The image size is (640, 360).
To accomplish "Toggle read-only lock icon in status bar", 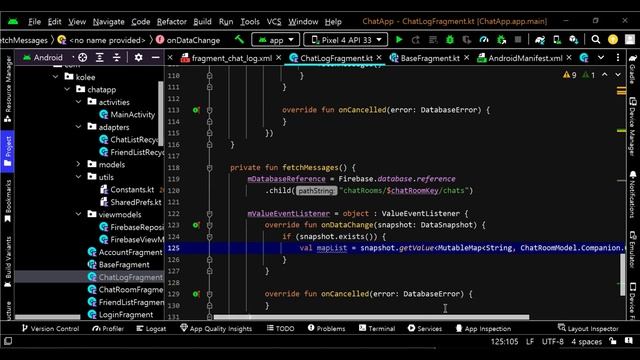I will pos(613,341).
